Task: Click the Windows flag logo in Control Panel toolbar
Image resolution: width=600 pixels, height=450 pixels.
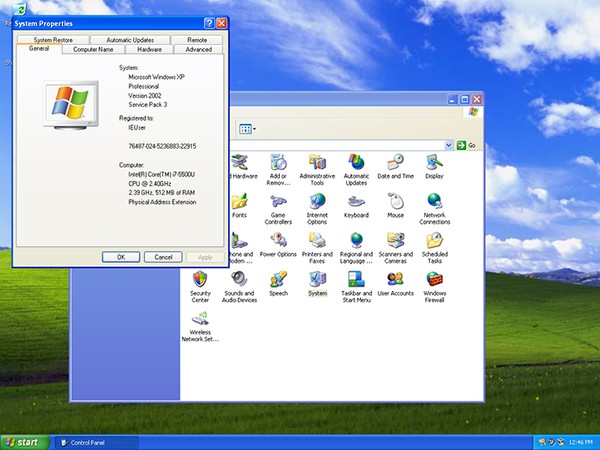Action: point(473,112)
